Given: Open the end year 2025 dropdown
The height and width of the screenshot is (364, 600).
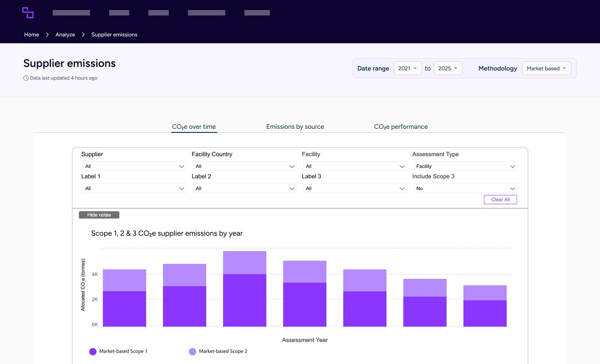Looking at the screenshot, I should coord(448,68).
